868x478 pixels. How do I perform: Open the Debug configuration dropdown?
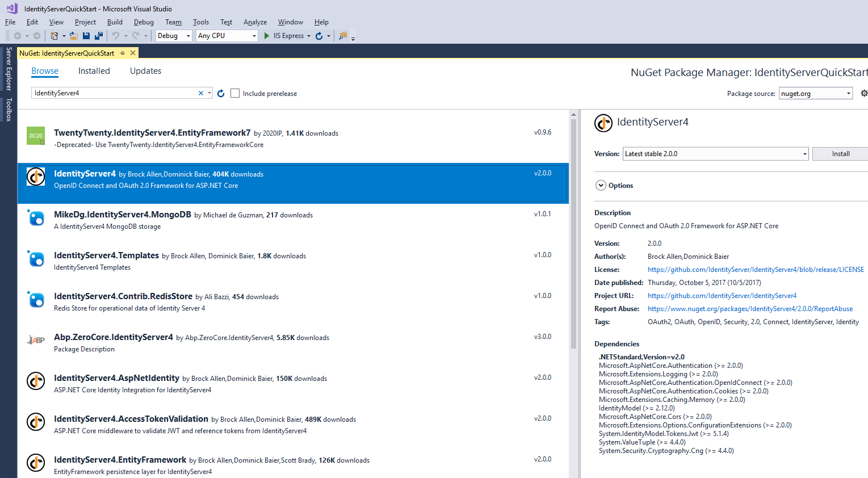click(174, 36)
